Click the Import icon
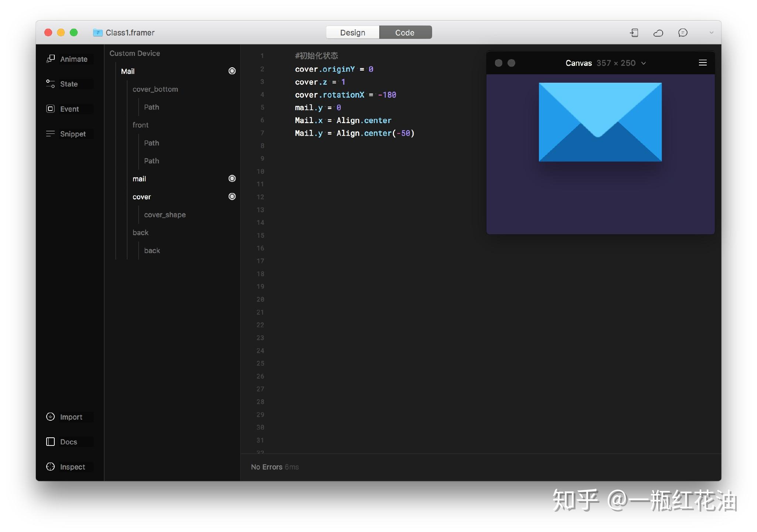The image size is (757, 532). (x=51, y=417)
